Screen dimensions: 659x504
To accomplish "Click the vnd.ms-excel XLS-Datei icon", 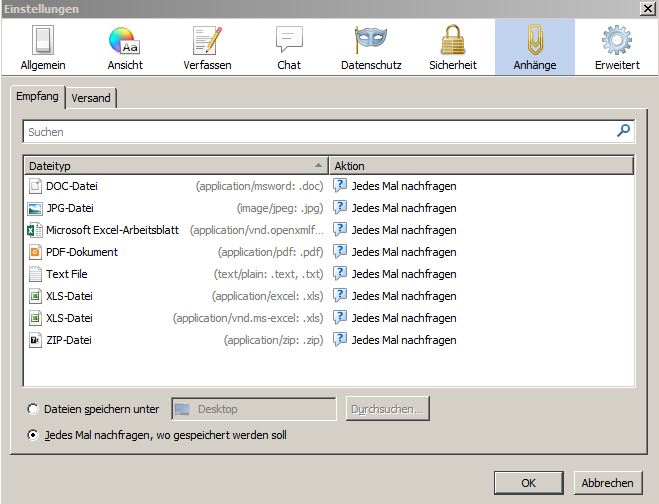I will 35,318.
